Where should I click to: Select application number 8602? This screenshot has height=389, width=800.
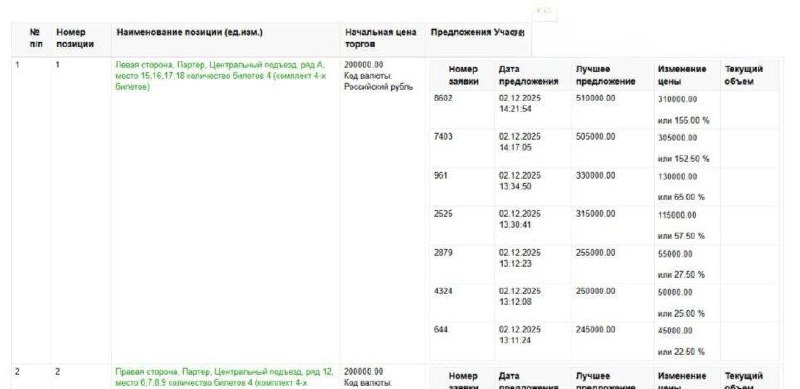(x=443, y=98)
